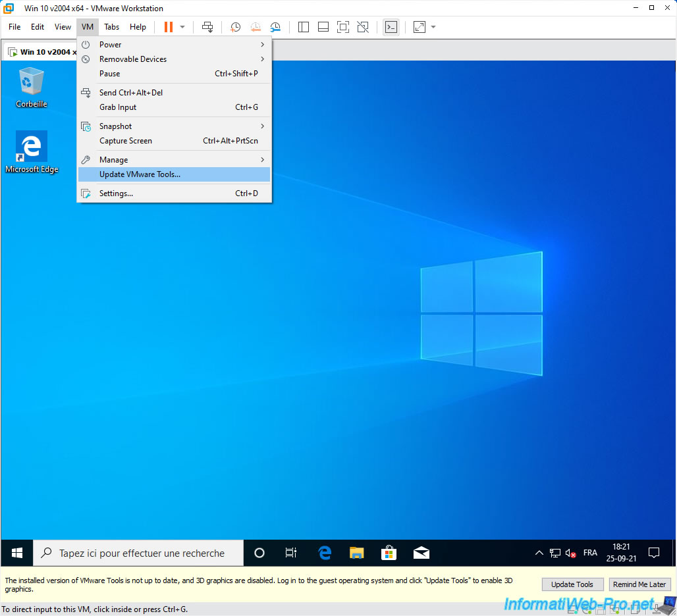Take a snapshot using the toolbar clock icon
Image resolution: width=677 pixels, height=616 pixels.
pos(235,27)
